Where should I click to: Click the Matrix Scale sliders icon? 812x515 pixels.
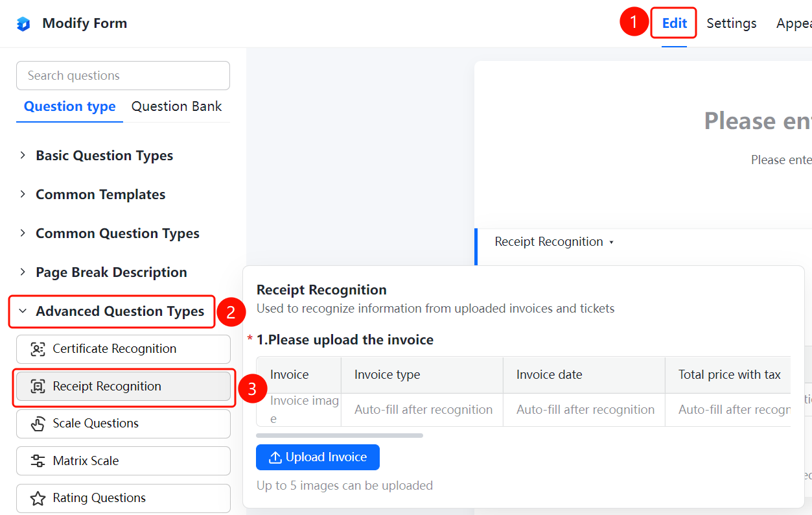38,461
